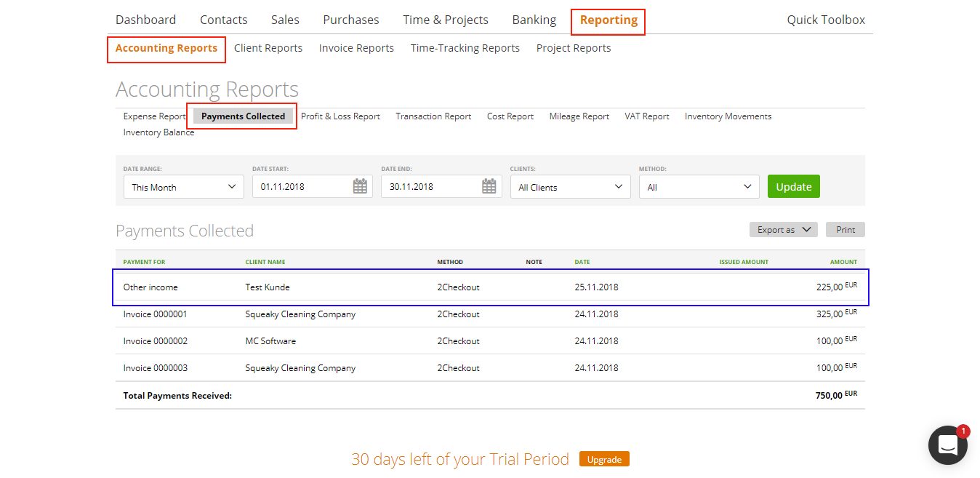
Task: Open the VAT Report tab
Action: [646, 116]
